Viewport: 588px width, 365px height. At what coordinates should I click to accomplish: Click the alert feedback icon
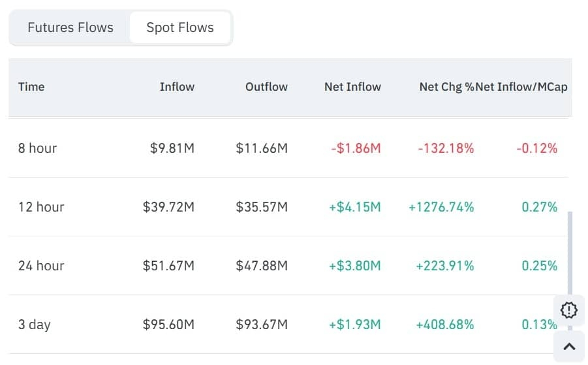click(569, 310)
